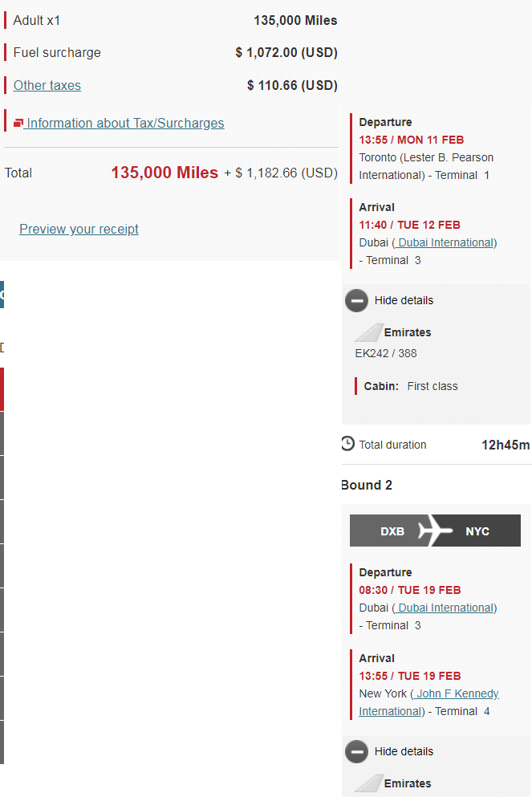Click the DXB airport code label

click(392, 531)
